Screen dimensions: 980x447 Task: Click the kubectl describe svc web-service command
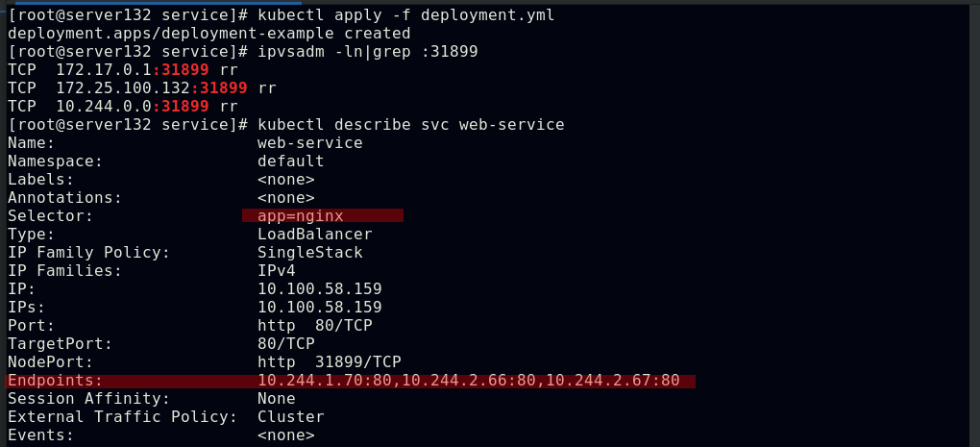pyautogui.click(x=410, y=125)
